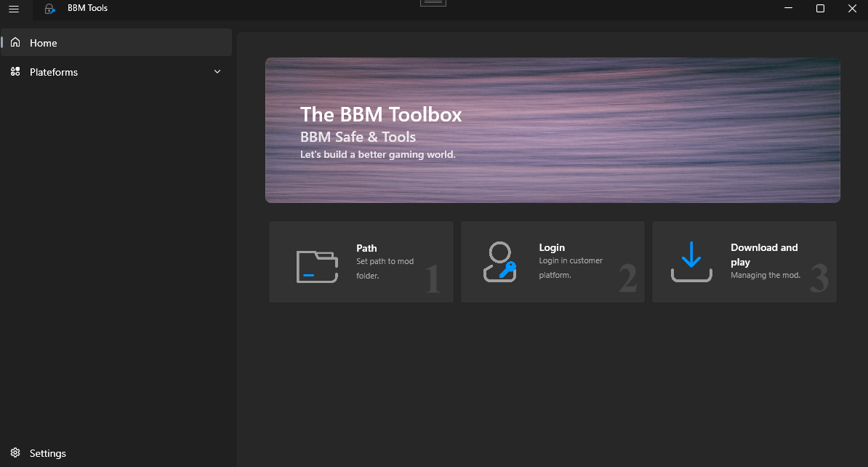This screenshot has height=467, width=868.
Task: Click the Home house icon in sidebar
Action: click(x=15, y=43)
